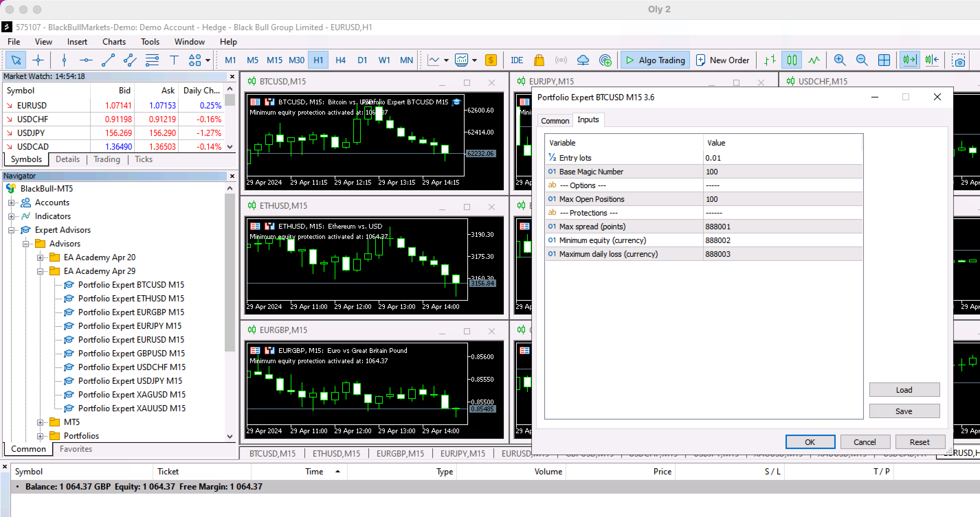Expand the MT5 folder
The width and height of the screenshot is (980, 517).
click(x=40, y=422)
